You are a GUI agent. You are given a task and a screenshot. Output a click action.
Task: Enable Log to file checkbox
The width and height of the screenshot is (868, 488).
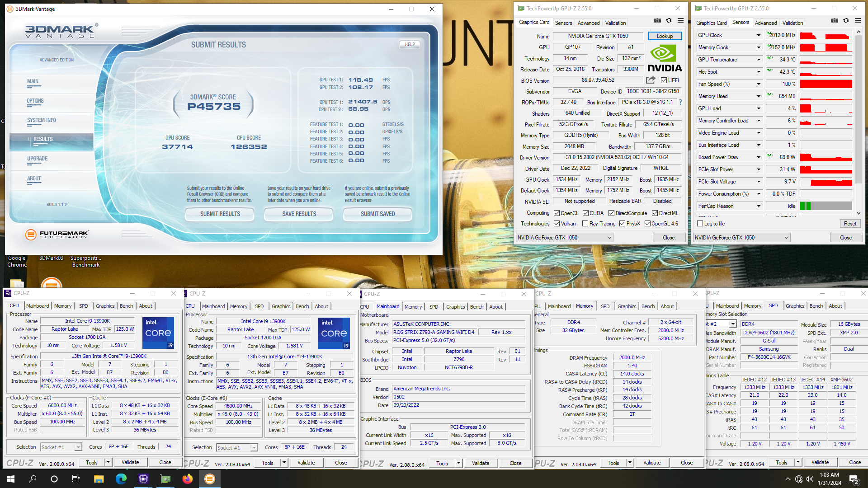[700, 224]
